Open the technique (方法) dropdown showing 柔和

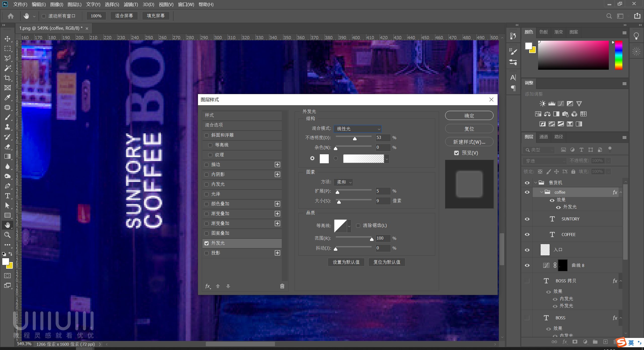(x=343, y=182)
